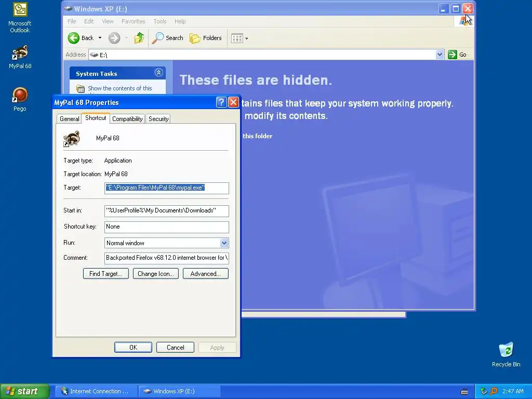This screenshot has width=532, height=399.
Task: Click the Start in field
Action: click(x=167, y=211)
